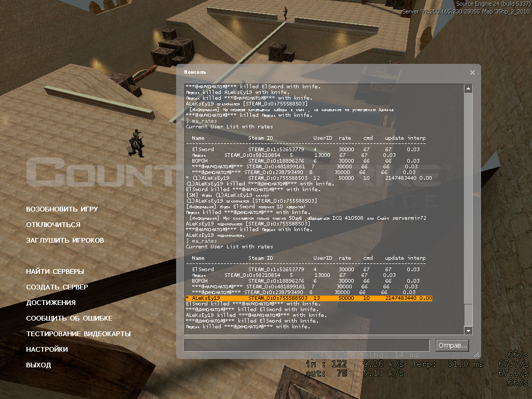Click the (1)ALeKsEy19 row with UserID 12

309,178
